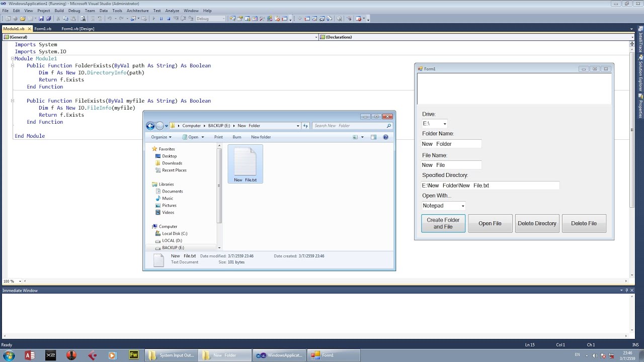Click Burn in Explorer toolbar
Viewport: 644px width, 362px height.
[237, 137]
